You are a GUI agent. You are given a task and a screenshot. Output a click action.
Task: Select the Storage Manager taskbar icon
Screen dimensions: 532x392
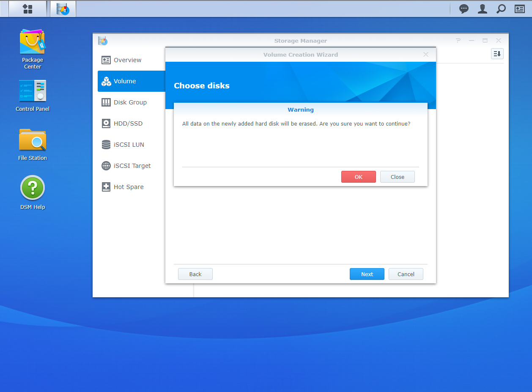pos(63,9)
